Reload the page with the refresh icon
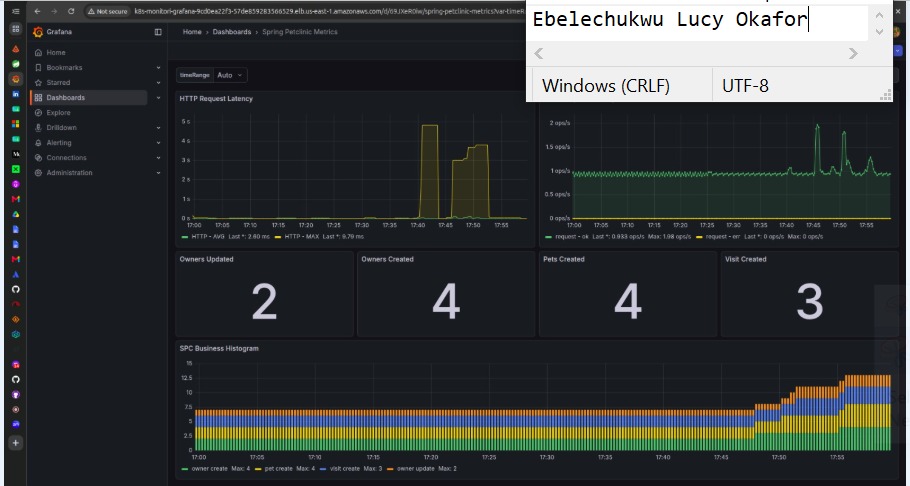 pos(71,11)
